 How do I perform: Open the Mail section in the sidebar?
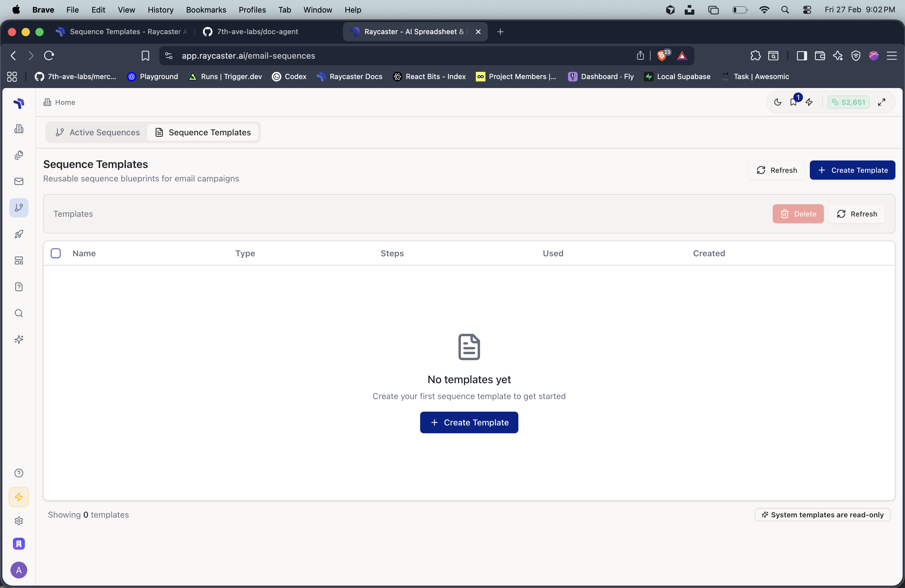point(19,181)
